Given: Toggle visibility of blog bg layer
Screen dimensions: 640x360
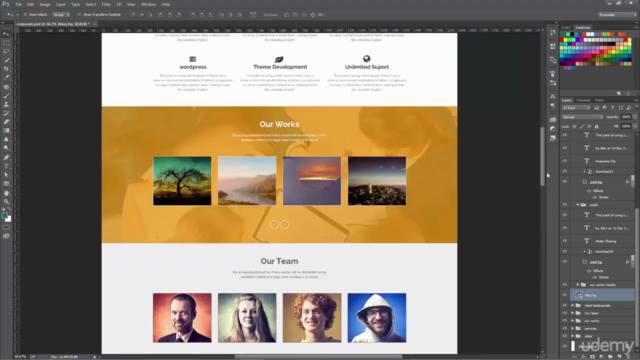Looking at the screenshot, I should click(x=564, y=295).
